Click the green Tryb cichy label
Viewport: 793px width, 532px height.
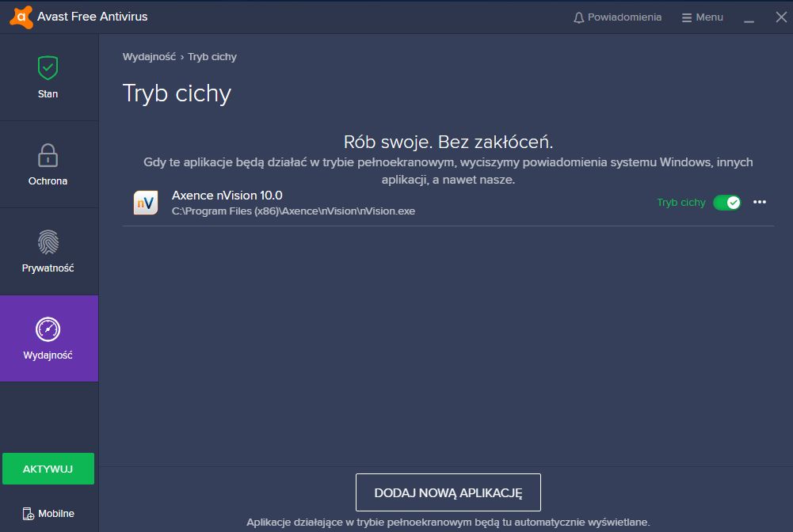[681, 203]
